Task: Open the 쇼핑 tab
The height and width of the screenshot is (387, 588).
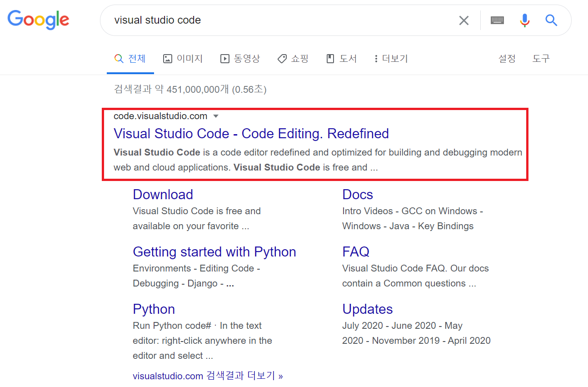Action: pos(293,59)
